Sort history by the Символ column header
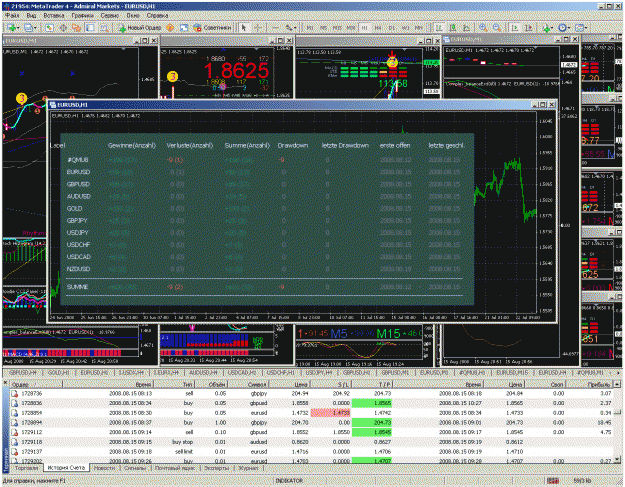This screenshot has width=625, height=487. coord(249,385)
